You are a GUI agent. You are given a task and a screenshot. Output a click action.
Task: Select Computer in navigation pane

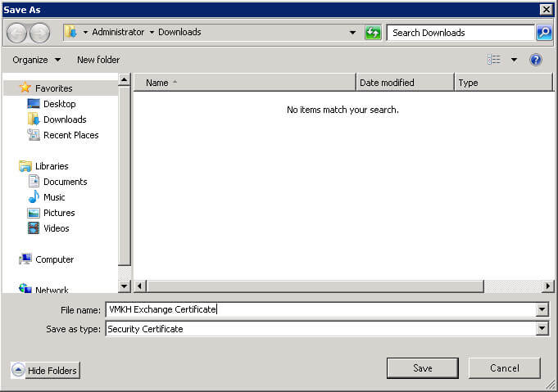[54, 259]
